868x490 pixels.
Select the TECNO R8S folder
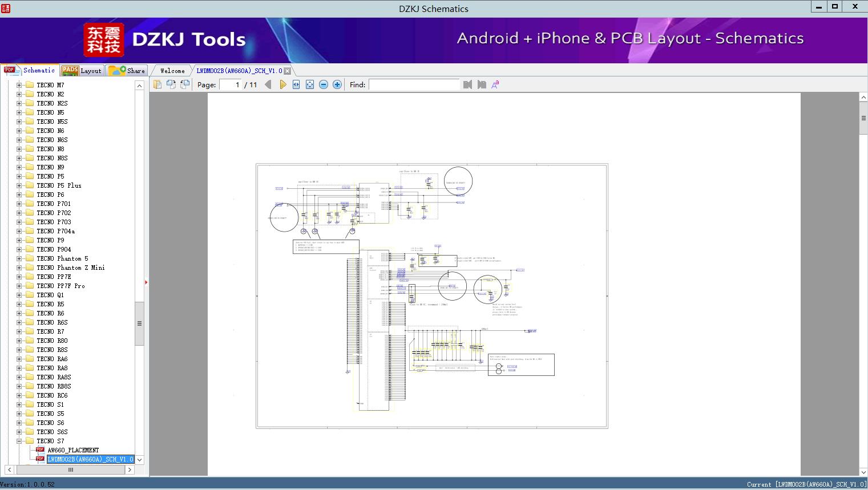point(52,350)
